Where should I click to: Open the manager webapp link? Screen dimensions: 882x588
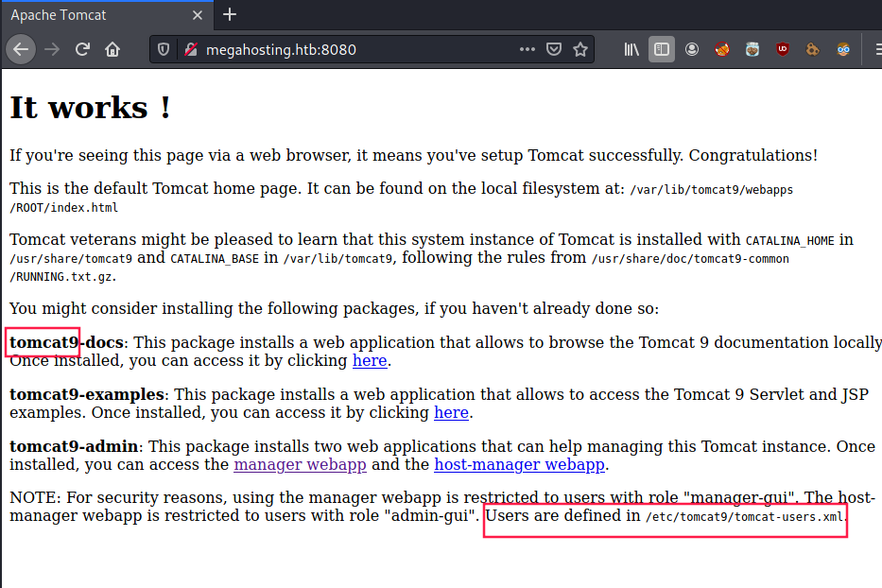click(300, 464)
